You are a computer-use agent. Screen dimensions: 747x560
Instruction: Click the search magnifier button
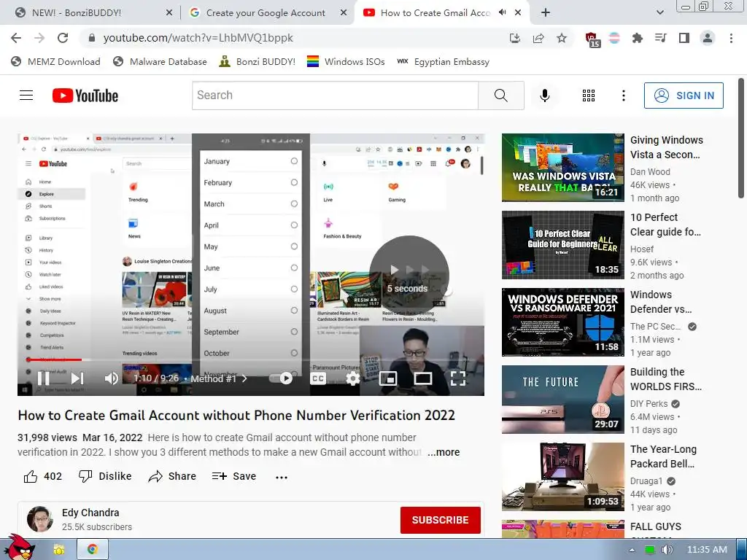coord(500,96)
